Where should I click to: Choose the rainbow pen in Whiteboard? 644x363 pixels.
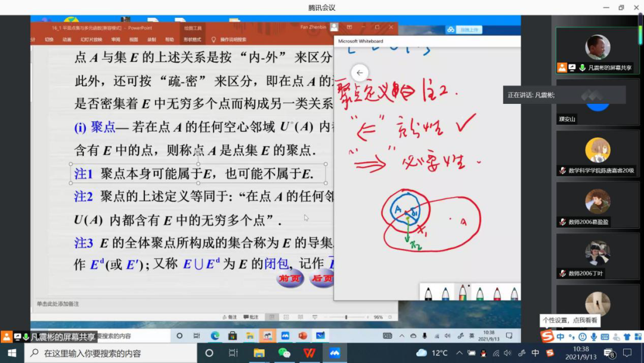tap(463, 293)
